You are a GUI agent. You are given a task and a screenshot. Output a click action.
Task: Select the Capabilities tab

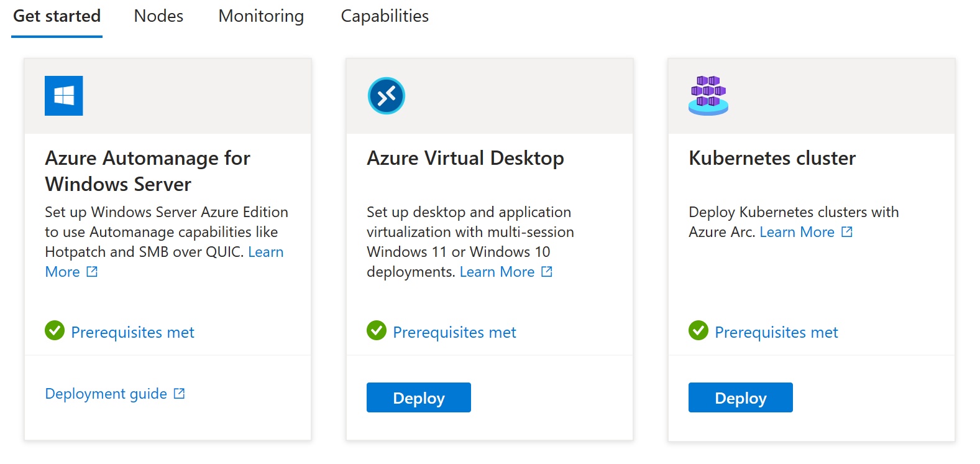(x=385, y=16)
